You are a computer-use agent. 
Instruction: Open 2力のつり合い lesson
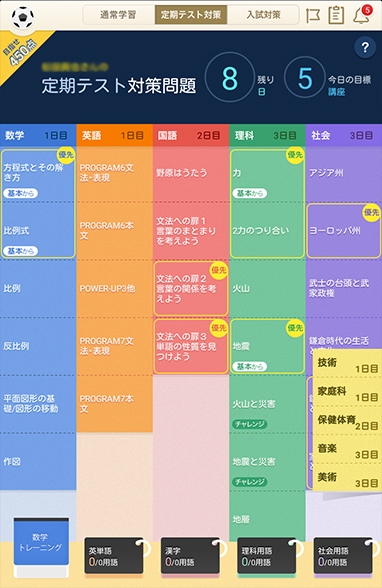267,231
